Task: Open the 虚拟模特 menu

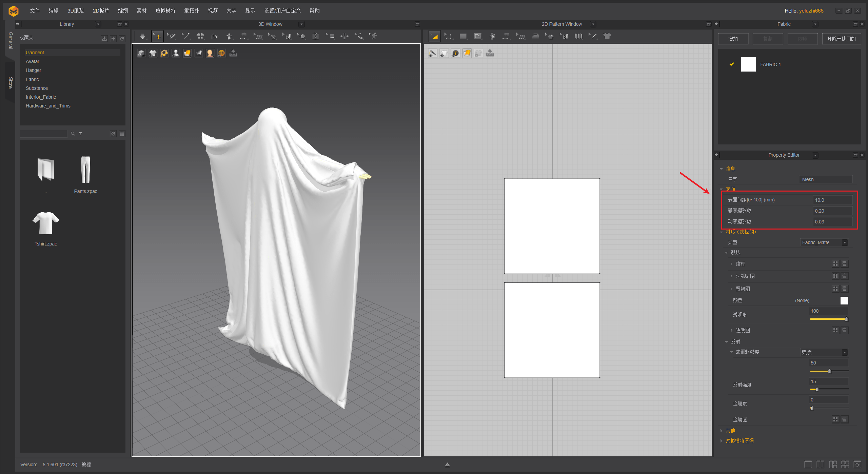Action: coord(165,11)
